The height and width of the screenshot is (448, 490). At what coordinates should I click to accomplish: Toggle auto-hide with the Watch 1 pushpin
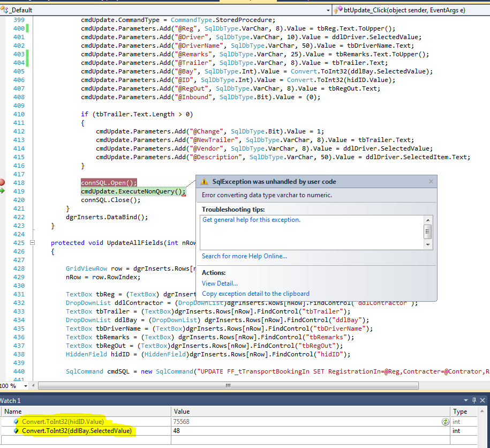coord(473,399)
